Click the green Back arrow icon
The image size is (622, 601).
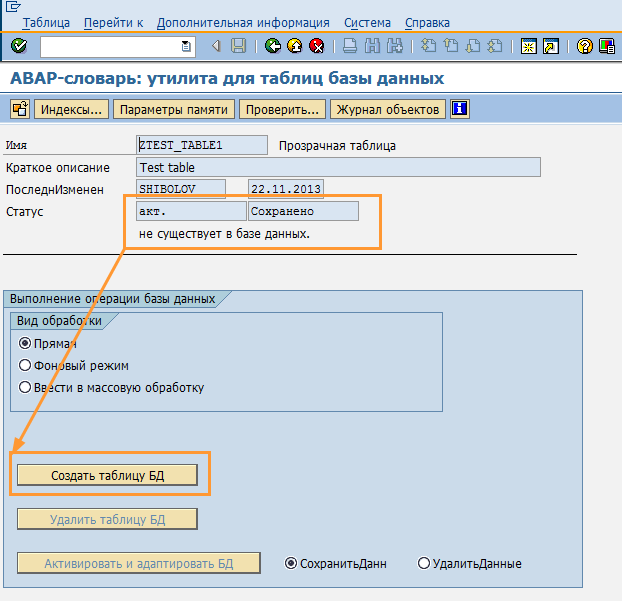[273, 46]
